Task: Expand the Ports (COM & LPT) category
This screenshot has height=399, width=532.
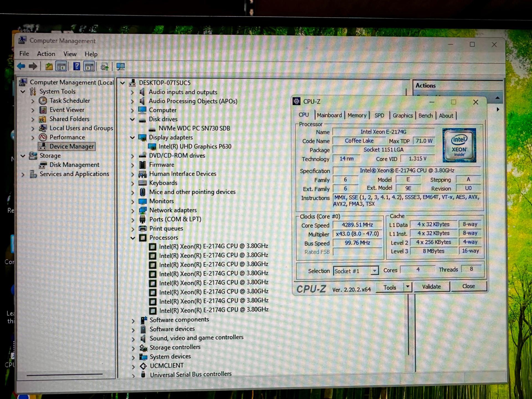Action: coord(133,220)
